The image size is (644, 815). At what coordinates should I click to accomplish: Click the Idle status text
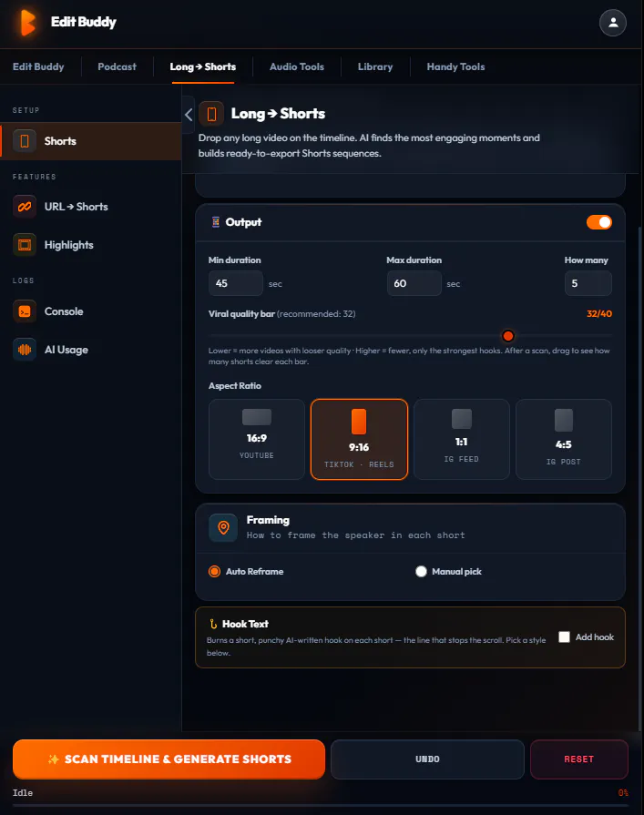click(23, 792)
